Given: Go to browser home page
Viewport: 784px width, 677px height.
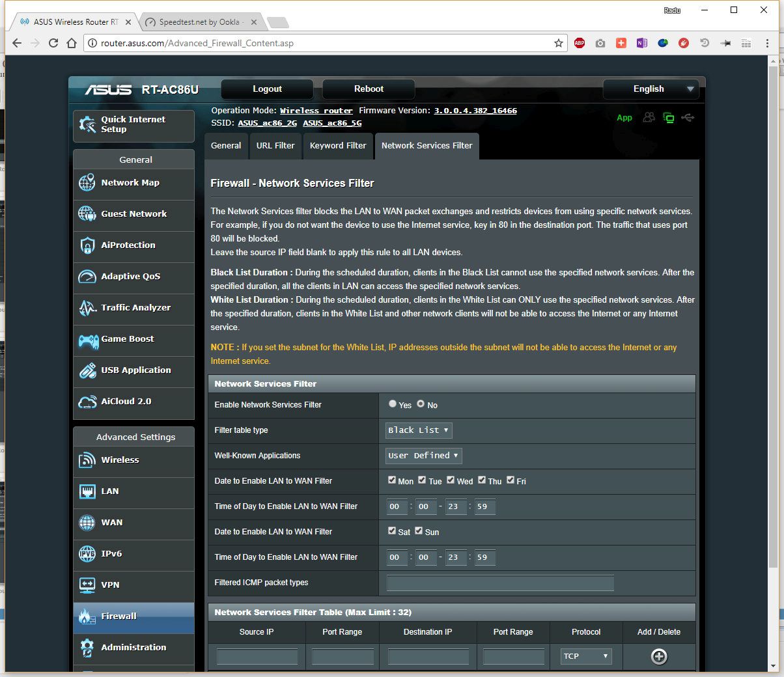Looking at the screenshot, I should pyautogui.click(x=72, y=43).
